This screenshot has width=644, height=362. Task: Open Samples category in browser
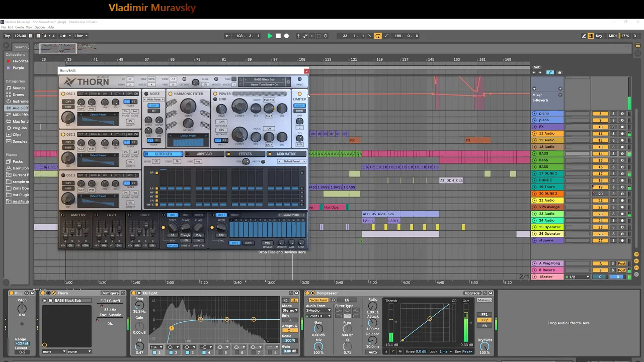20,141
